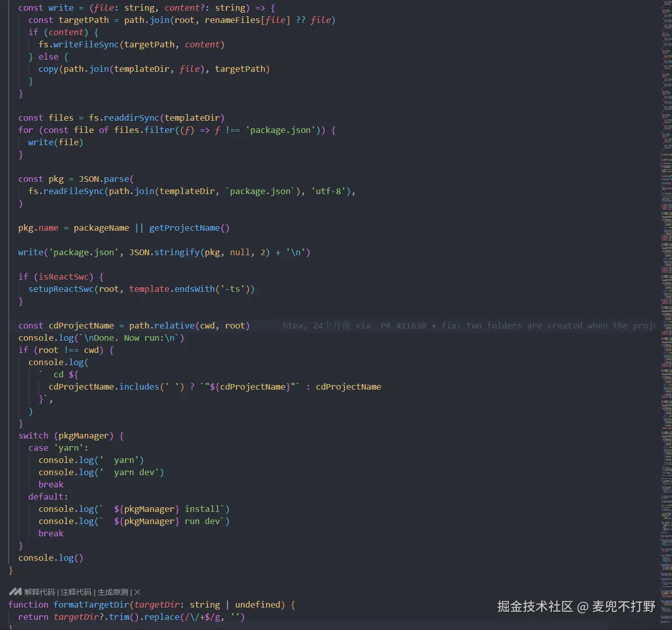Click the 'undefined' type in formatTargetDir signature
The width and height of the screenshot is (672, 630).
point(257,605)
